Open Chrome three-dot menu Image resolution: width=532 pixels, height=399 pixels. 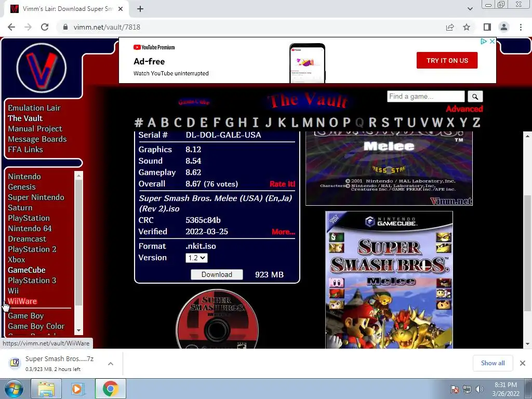521,27
